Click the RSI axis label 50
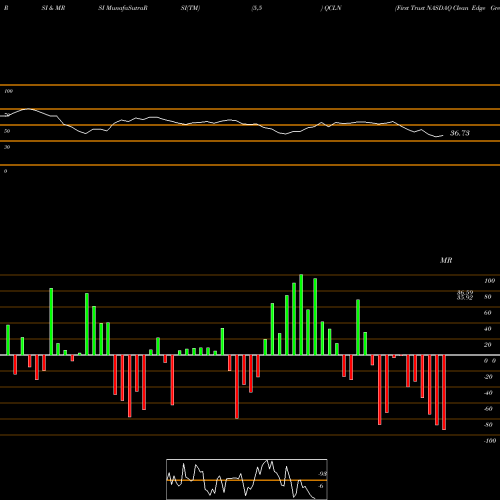Viewport: 500px width, 500px height. [7, 131]
